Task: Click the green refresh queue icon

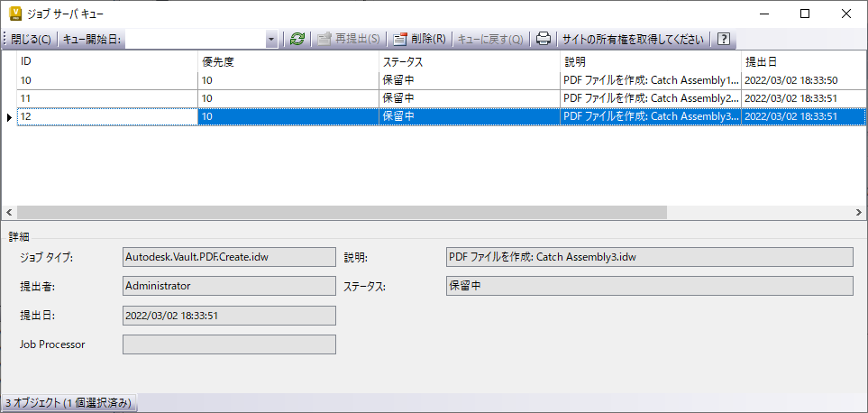Action: point(297,40)
